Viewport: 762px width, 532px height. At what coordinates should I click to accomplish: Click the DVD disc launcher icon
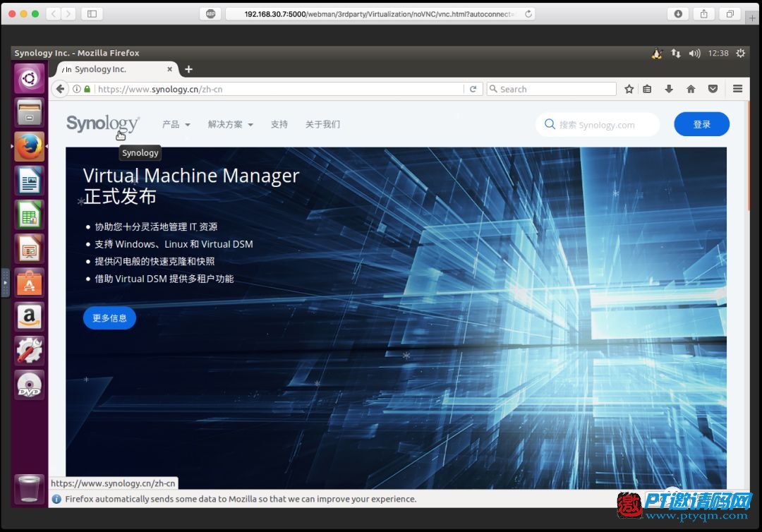(29, 385)
